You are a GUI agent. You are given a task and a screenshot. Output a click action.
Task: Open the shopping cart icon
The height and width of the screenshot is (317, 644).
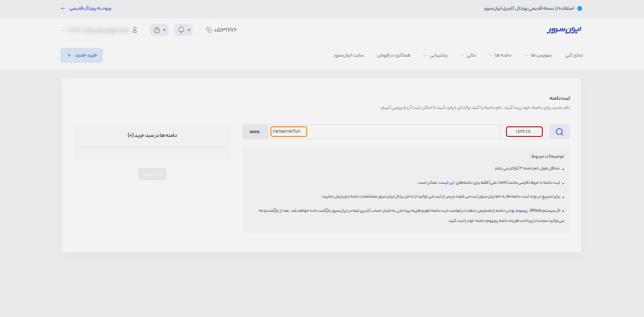point(157,30)
